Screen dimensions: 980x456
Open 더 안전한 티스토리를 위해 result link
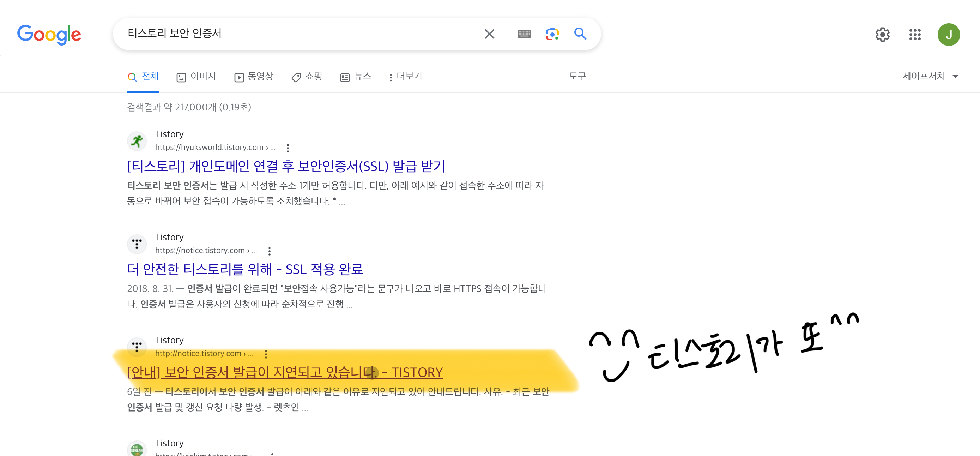[244, 269]
